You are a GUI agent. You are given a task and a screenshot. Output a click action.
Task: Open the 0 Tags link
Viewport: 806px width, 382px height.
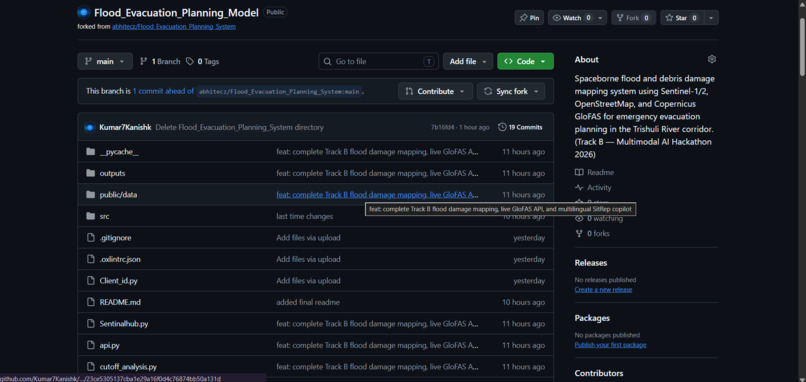tap(203, 62)
